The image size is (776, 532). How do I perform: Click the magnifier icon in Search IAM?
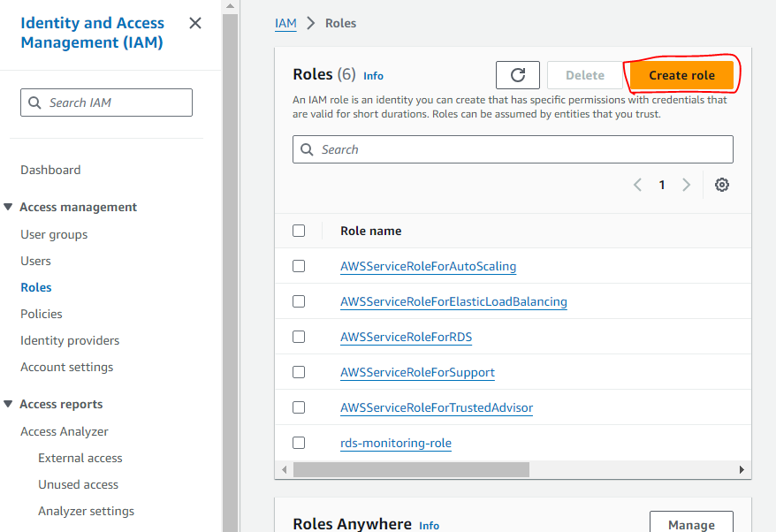[x=34, y=103]
